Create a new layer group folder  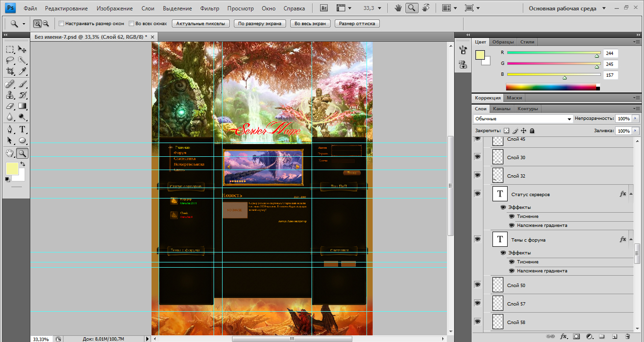point(601,336)
